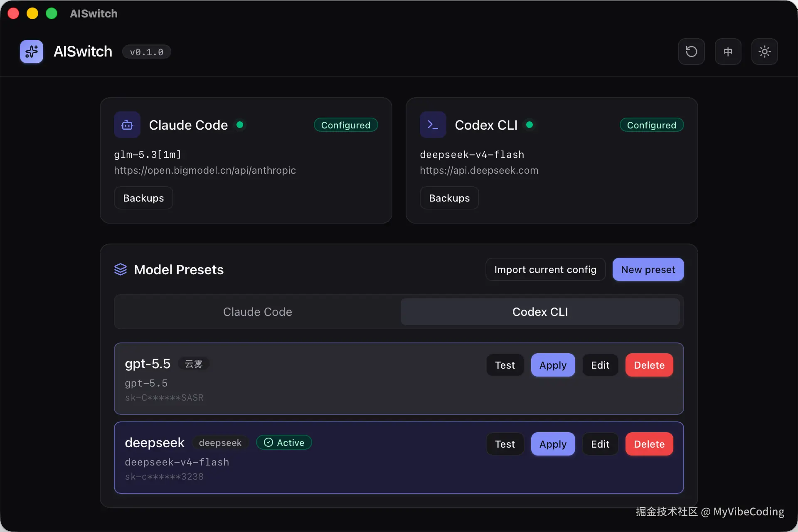Test the gpt-5.5 preset
798x532 pixels.
coord(505,365)
